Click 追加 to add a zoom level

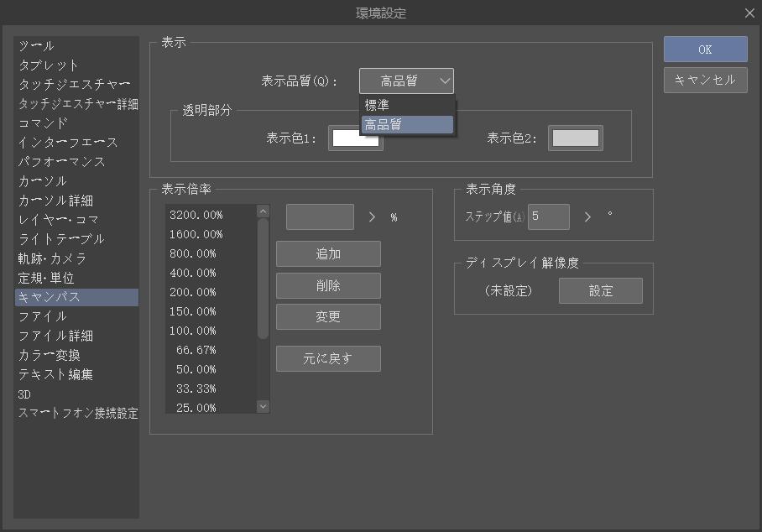pos(328,253)
